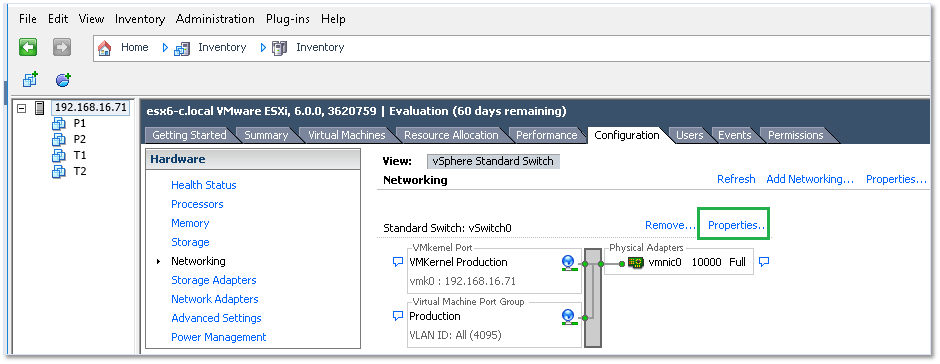940x364 pixels.
Task: Open the File menu
Action: tap(28, 19)
